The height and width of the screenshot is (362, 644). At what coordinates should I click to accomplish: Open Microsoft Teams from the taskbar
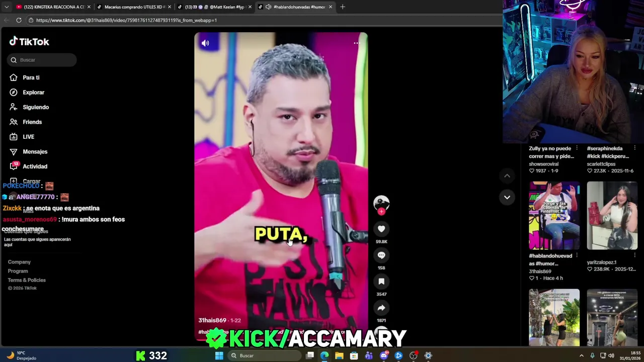[x=369, y=355]
